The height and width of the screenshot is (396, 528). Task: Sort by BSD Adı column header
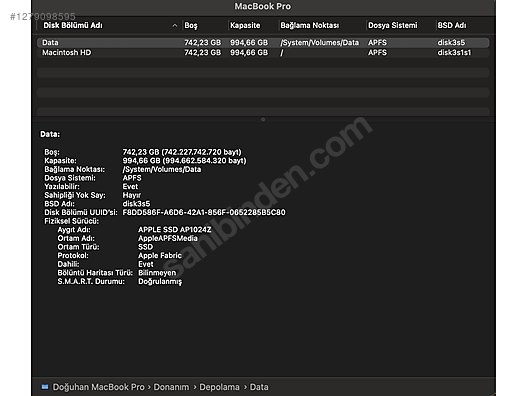coord(452,26)
